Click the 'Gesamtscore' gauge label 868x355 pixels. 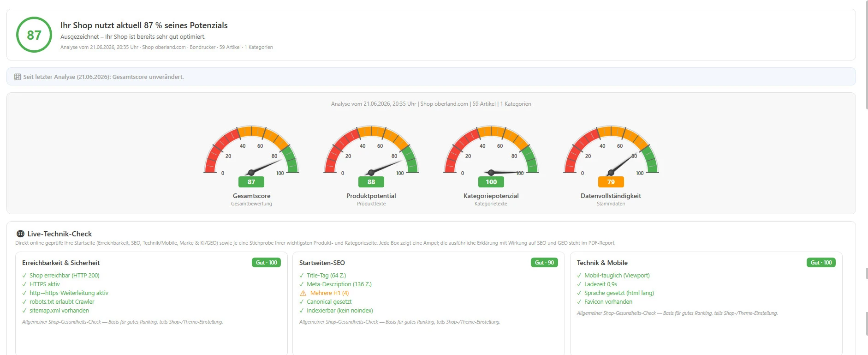251,196
